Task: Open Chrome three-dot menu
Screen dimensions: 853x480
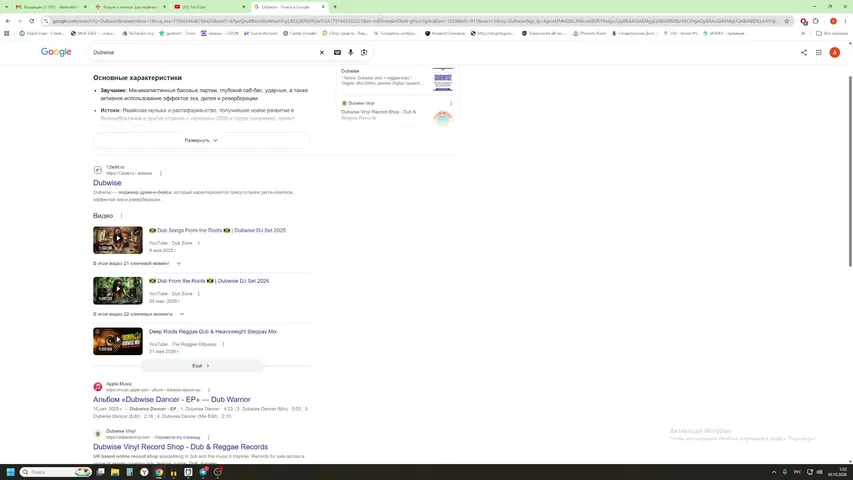Action: (845, 21)
